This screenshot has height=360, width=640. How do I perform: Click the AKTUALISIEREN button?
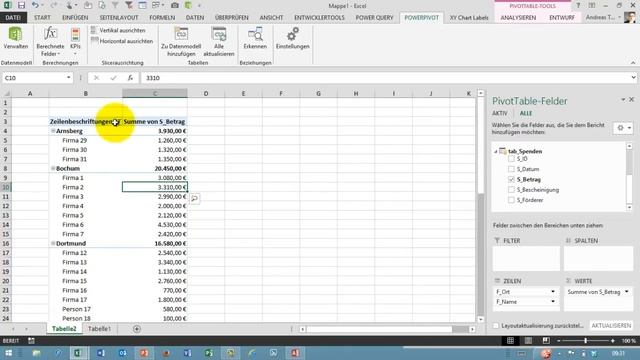(611, 326)
